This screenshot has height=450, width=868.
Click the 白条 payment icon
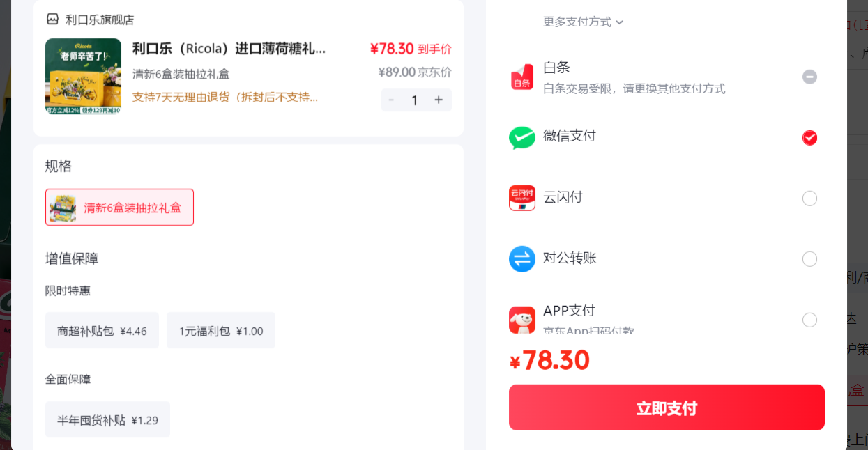click(522, 77)
